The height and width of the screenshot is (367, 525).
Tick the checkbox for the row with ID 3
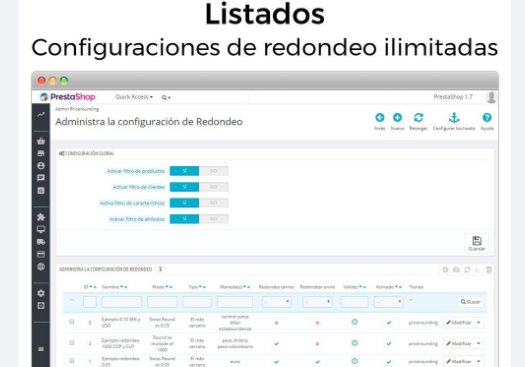coord(71,322)
